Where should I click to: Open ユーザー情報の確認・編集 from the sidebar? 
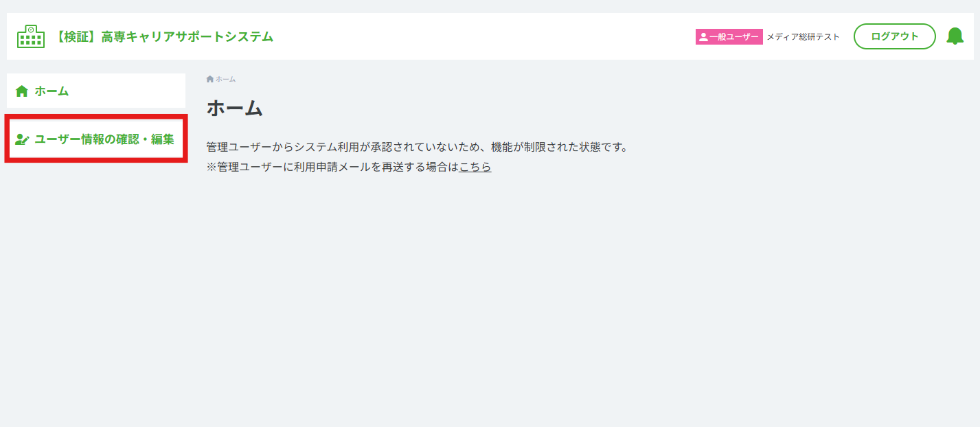(96, 139)
